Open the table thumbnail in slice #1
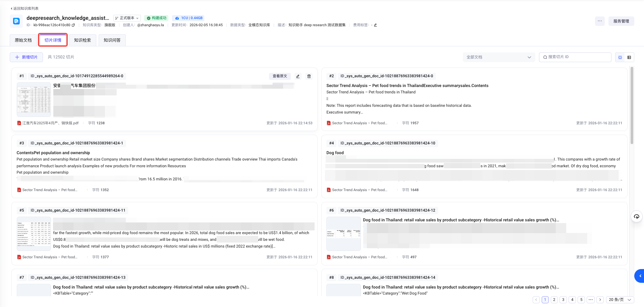644x307 pixels. coord(34,100)
